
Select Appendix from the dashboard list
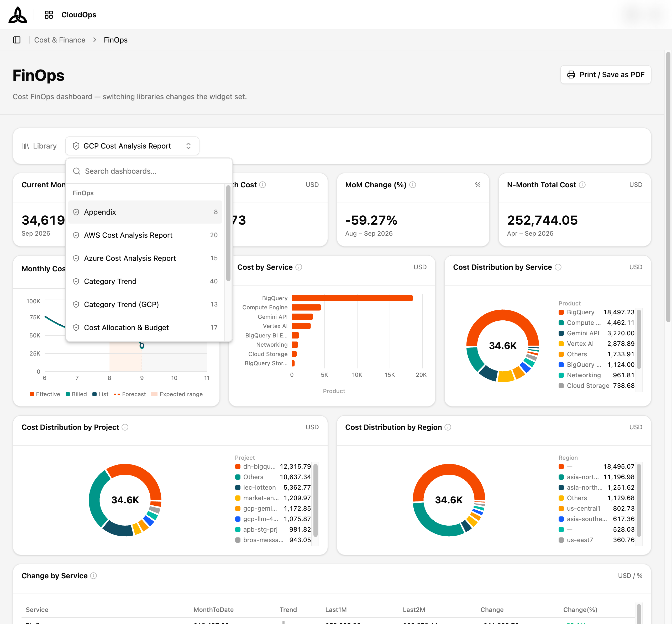145,212
